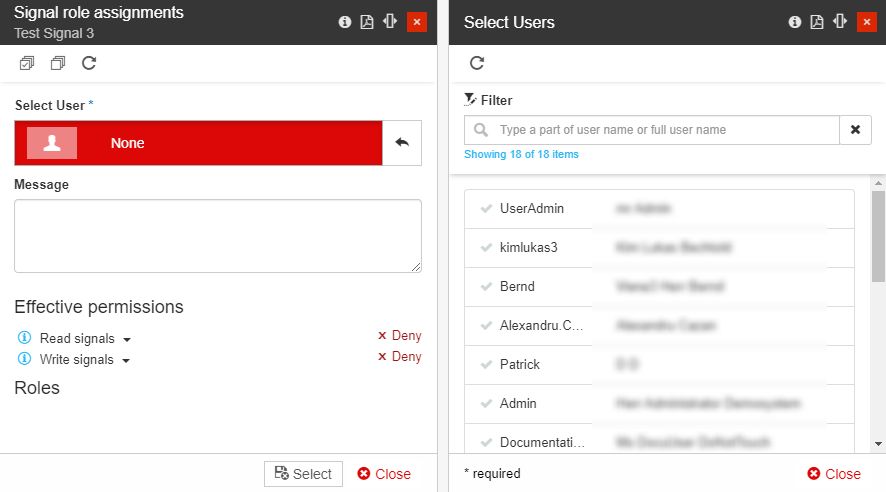Screen dimensions: 886x492
Task: Click the red None user selection bar
Action: point(198,143)
